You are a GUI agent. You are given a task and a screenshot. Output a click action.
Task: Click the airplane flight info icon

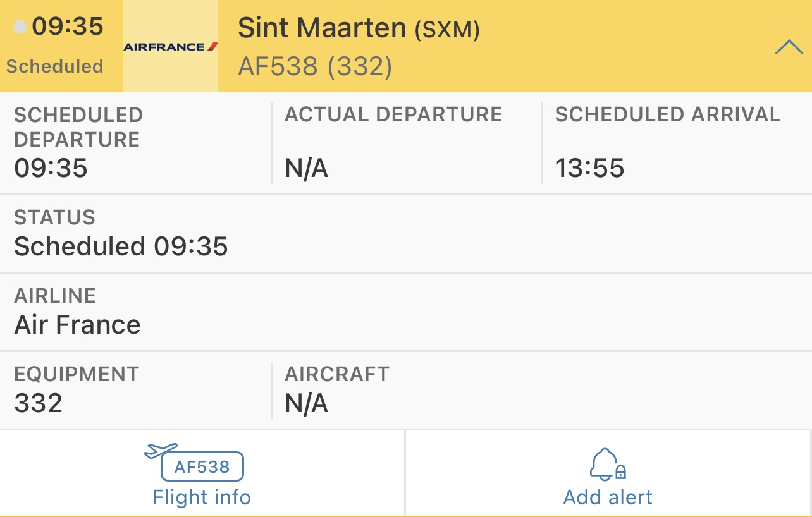[x=161, y=450]
